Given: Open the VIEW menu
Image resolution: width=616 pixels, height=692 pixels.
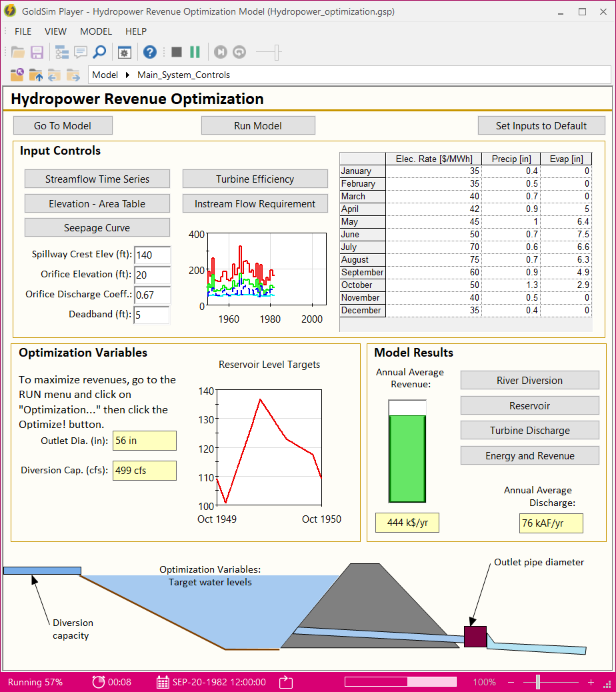Looking at the screenshot, I should pos(55,32).
